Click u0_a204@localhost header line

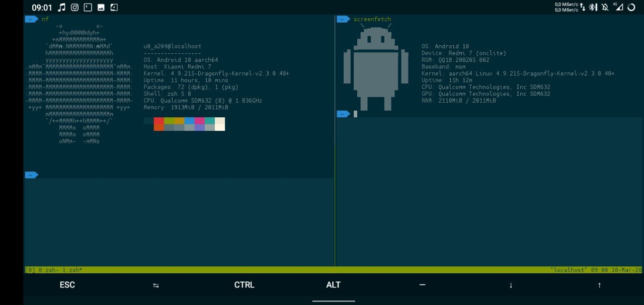click(173, 46)
